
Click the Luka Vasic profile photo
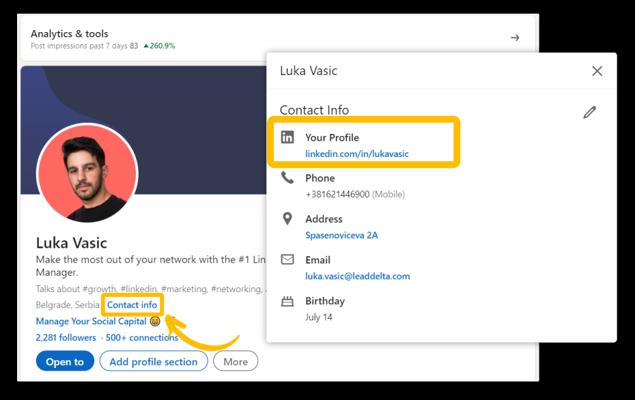pyautogui.click(x=87, y=173)
